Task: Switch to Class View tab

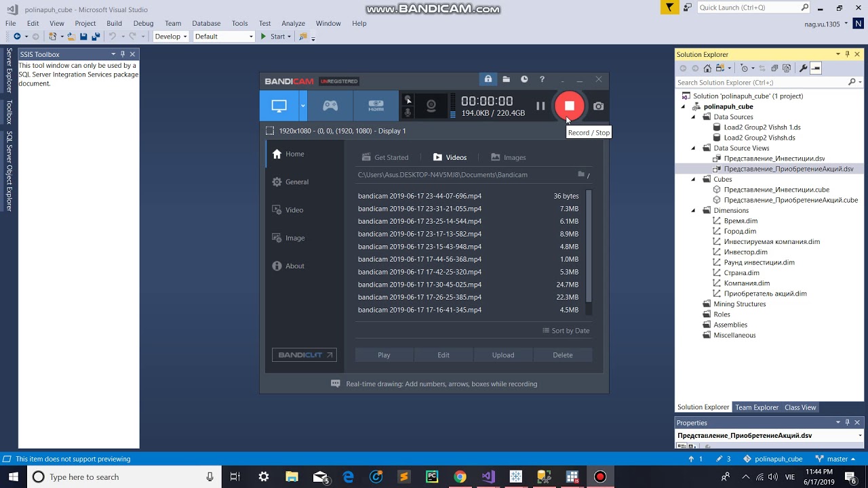Action: [800, 407]
